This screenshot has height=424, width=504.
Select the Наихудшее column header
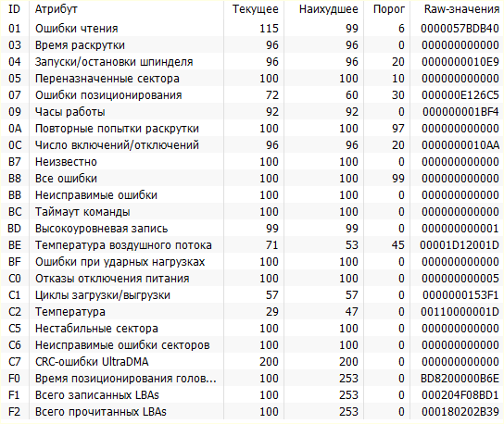click(x=324, y=9)
